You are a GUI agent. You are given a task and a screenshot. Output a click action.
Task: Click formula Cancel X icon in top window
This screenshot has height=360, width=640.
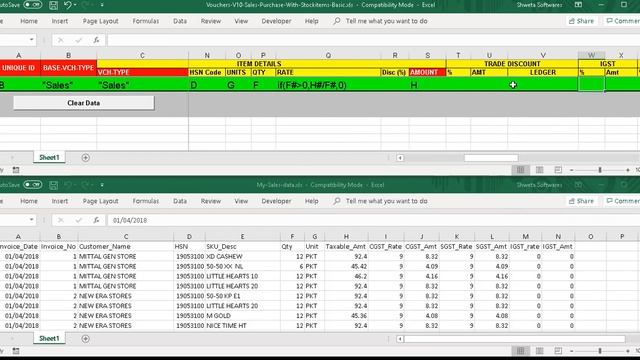click(x=60, y=40)
